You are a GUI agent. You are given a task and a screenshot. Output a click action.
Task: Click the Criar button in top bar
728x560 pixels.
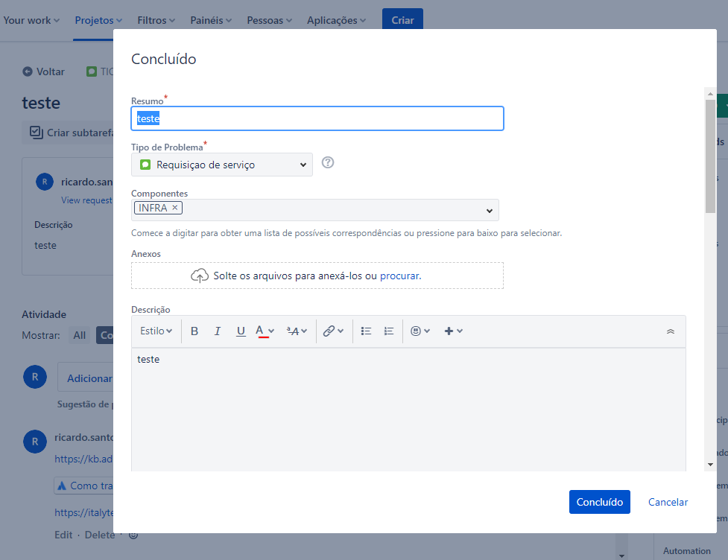402,20
